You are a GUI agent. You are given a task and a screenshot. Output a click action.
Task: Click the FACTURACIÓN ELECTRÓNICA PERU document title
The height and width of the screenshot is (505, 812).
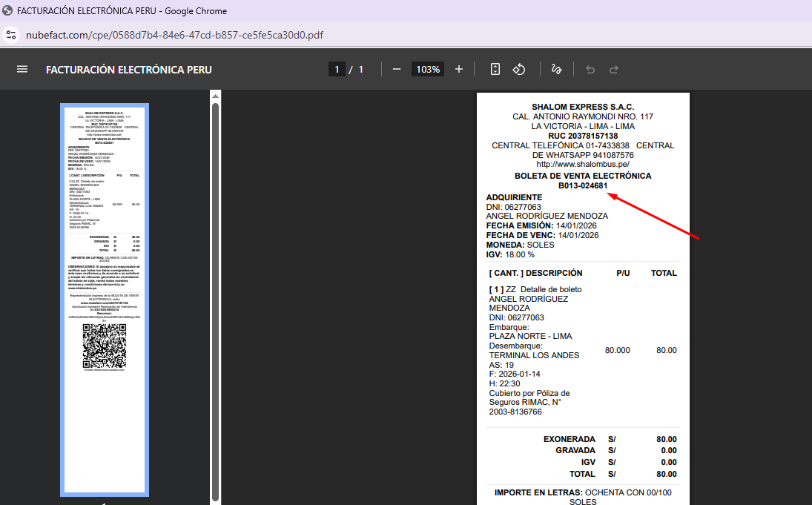(x=129, y=70)
